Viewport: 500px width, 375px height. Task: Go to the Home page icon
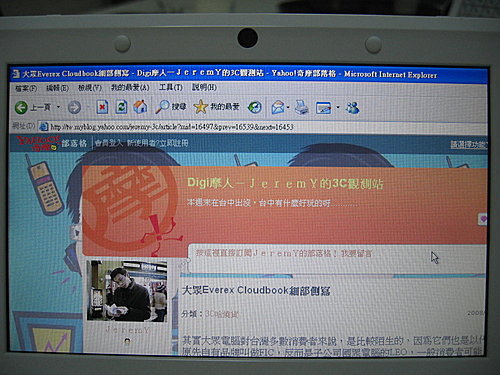(x=140, y=107)
